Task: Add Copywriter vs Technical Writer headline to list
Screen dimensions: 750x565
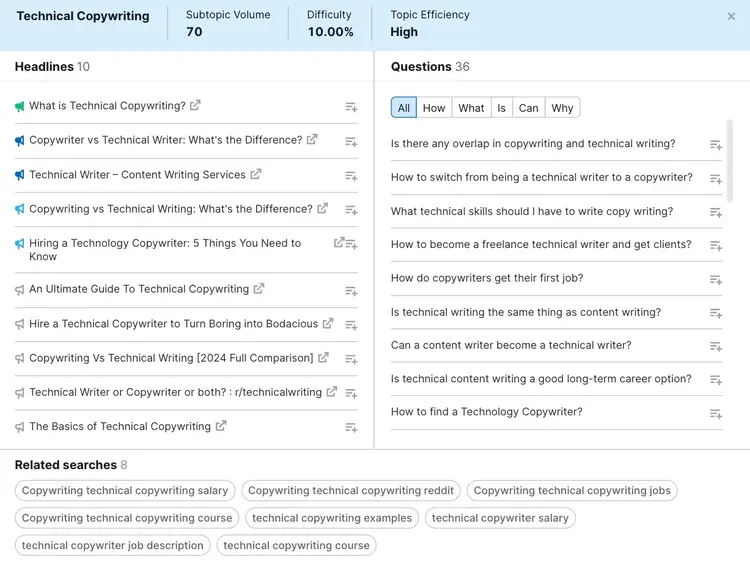Action: point(351,142)
